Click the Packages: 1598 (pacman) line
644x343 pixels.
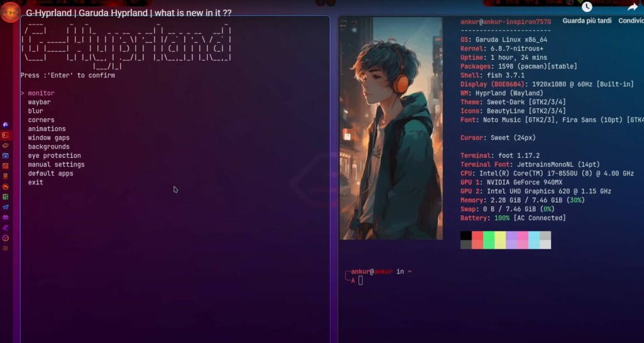pyautogui.click(x=519, y=67)
